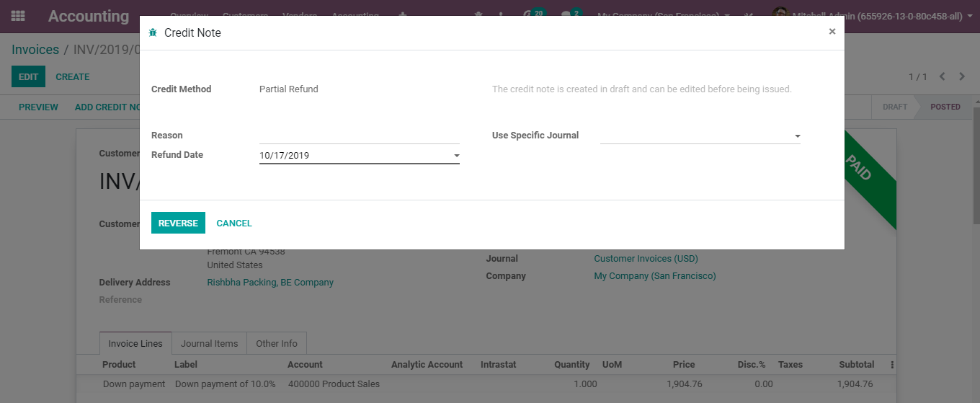Sort by the Disc.% column header
This screenshot has height=403, width=980.
pyautogui.click(x=752, y=364)
